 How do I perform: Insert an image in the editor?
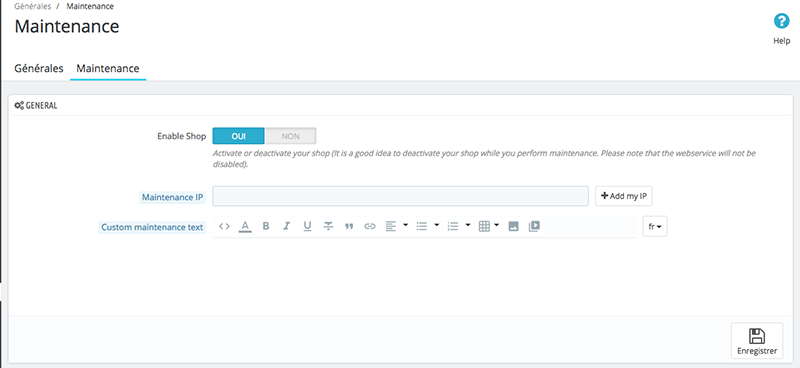tap(514, 226)
